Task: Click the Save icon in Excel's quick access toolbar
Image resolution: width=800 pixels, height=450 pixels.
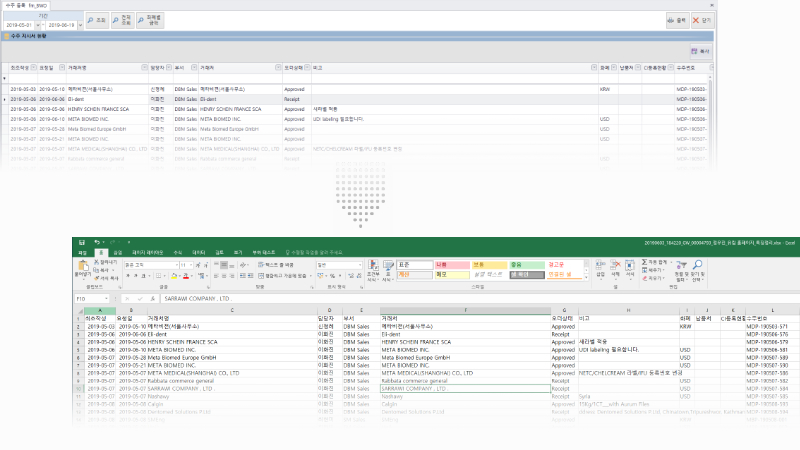Action: 82,242
